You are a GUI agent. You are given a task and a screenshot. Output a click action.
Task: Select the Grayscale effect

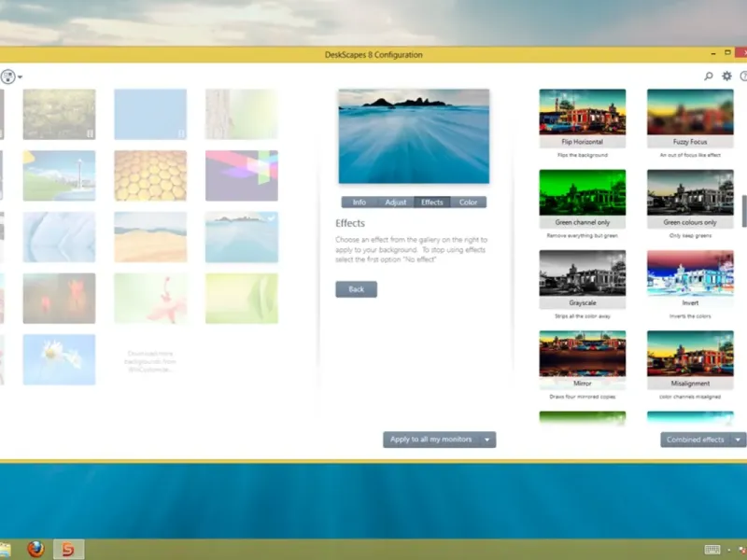click(582, 279)
